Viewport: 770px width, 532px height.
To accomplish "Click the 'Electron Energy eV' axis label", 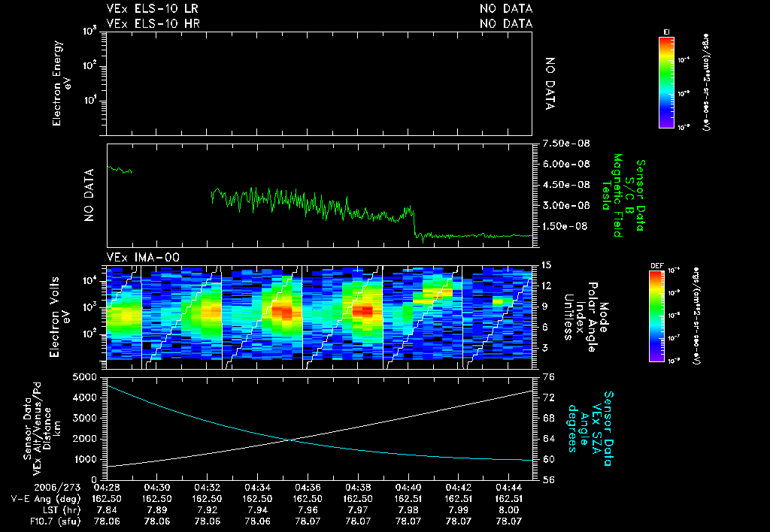I will (x=62, y=83).
